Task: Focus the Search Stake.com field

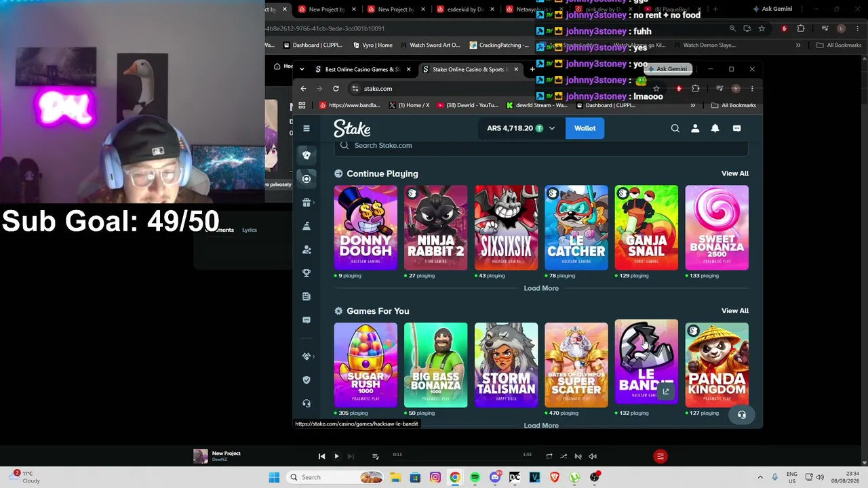Action: pos(541,146)
